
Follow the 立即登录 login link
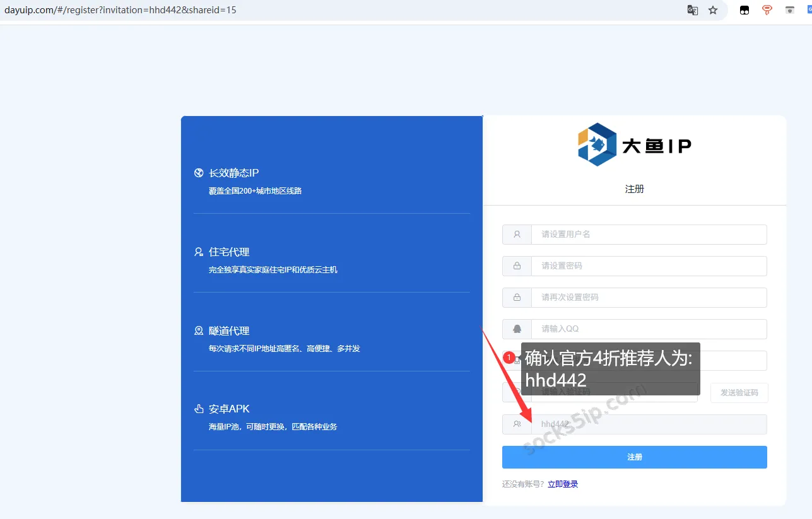[x=563, y=484]
